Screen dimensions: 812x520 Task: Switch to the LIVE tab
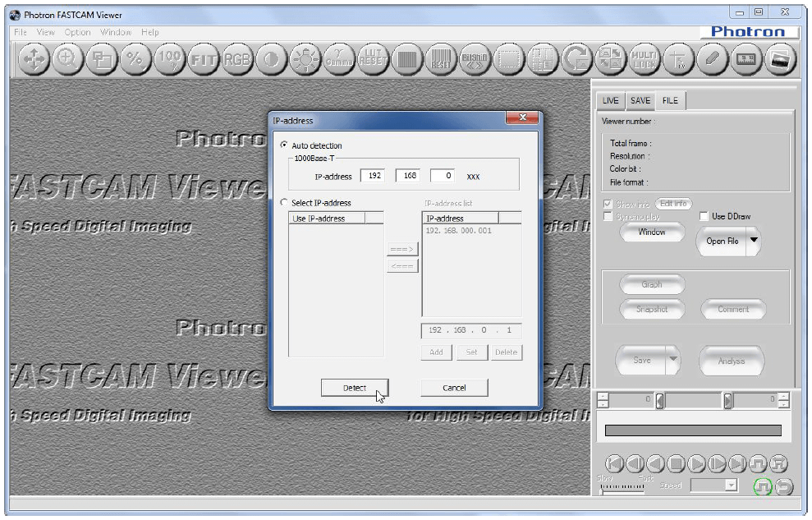pyautogui.click(x=611, y=100)
